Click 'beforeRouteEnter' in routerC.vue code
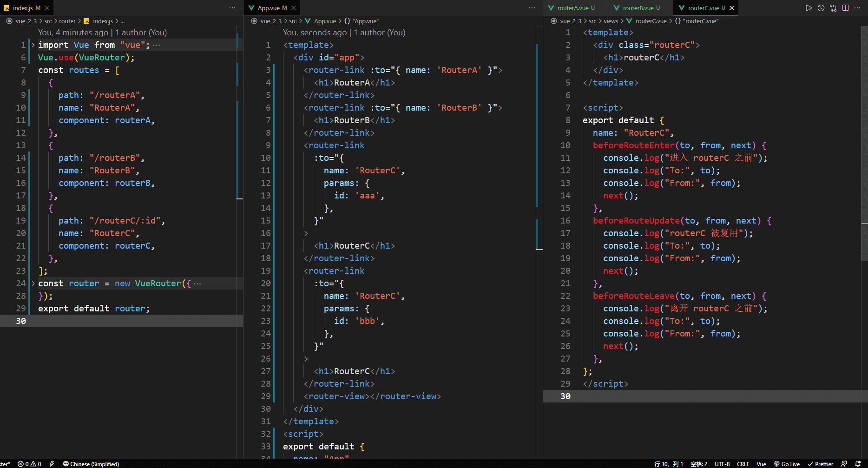This screenshot has width=868, height=468. (x=634, y=145)
